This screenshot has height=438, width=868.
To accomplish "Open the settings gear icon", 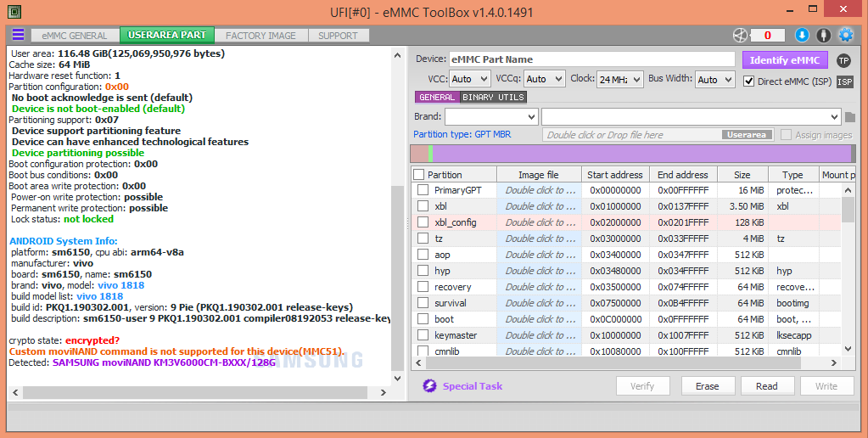I will tap(846, 35).
